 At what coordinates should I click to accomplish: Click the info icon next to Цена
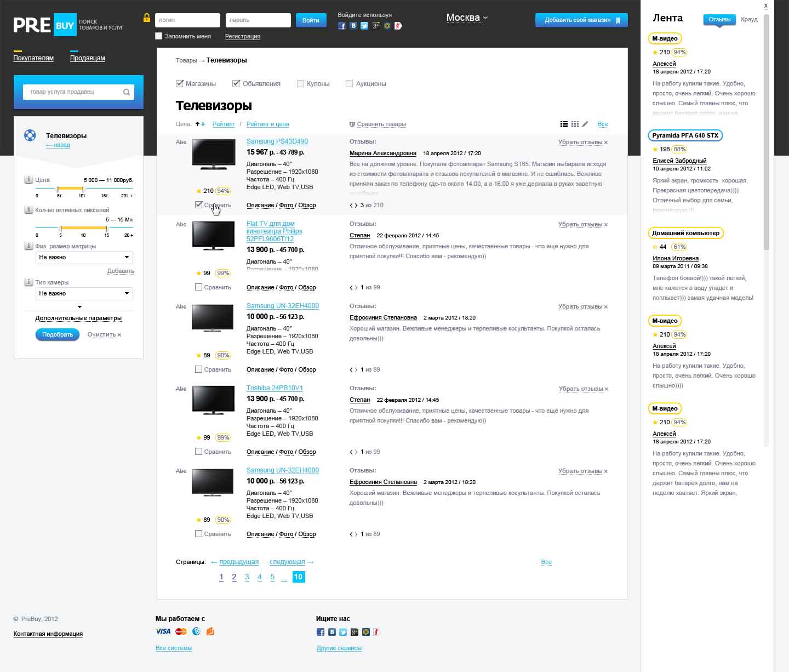[x=28, y=180]
